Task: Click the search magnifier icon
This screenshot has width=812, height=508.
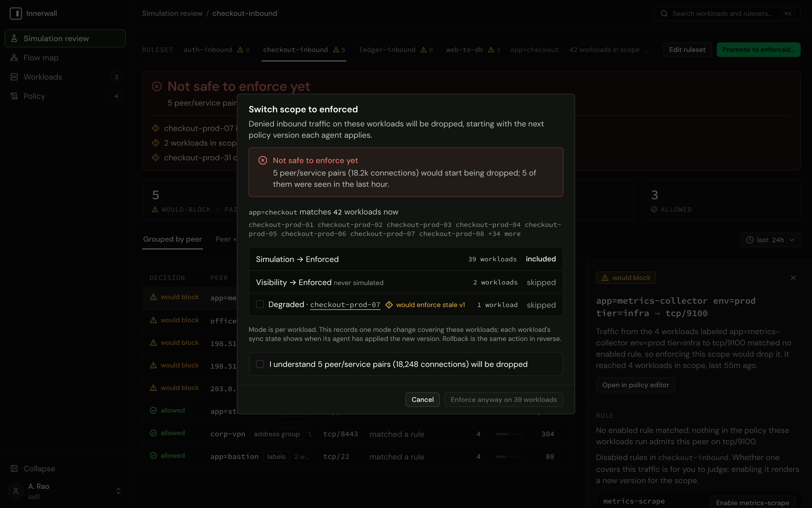Action: tap(664, 14)
